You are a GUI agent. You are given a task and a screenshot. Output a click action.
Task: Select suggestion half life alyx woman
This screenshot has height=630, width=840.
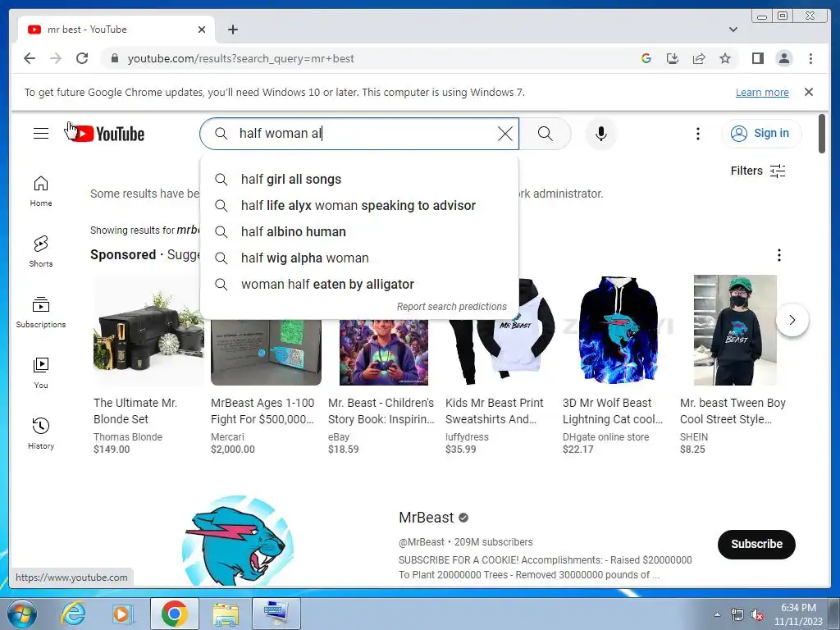[359, 205]
